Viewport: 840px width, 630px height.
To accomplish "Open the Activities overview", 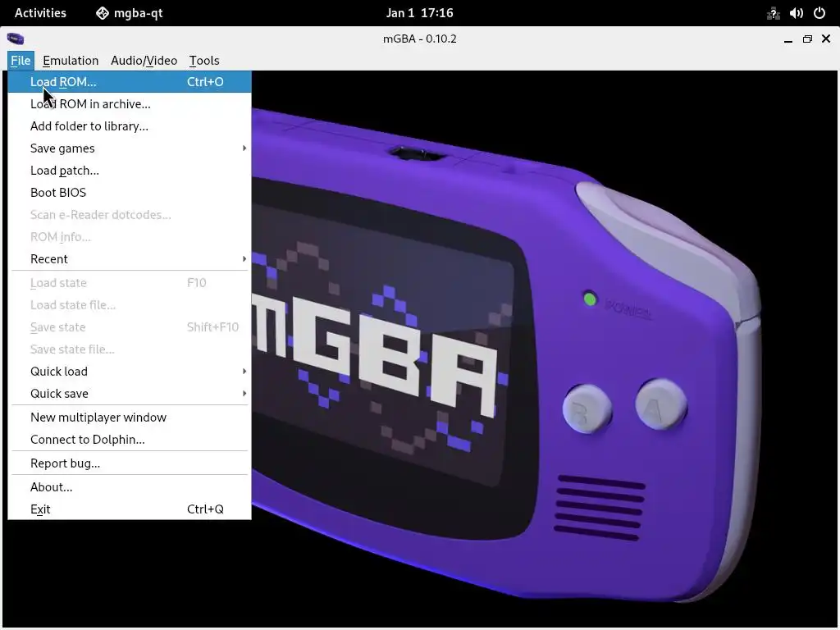I will (x=40, y=13).
